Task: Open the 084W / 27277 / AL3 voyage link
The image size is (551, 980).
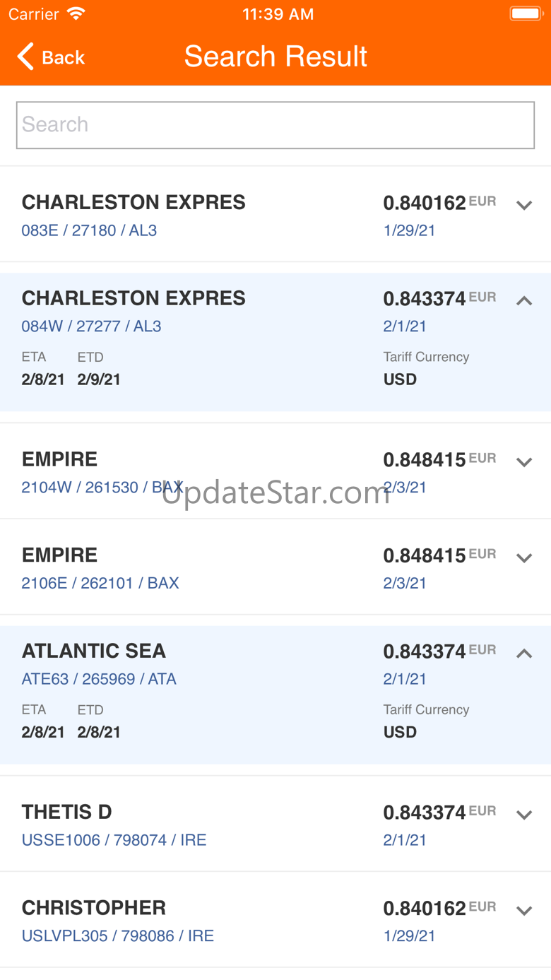Action: click(x=91, y=326)
